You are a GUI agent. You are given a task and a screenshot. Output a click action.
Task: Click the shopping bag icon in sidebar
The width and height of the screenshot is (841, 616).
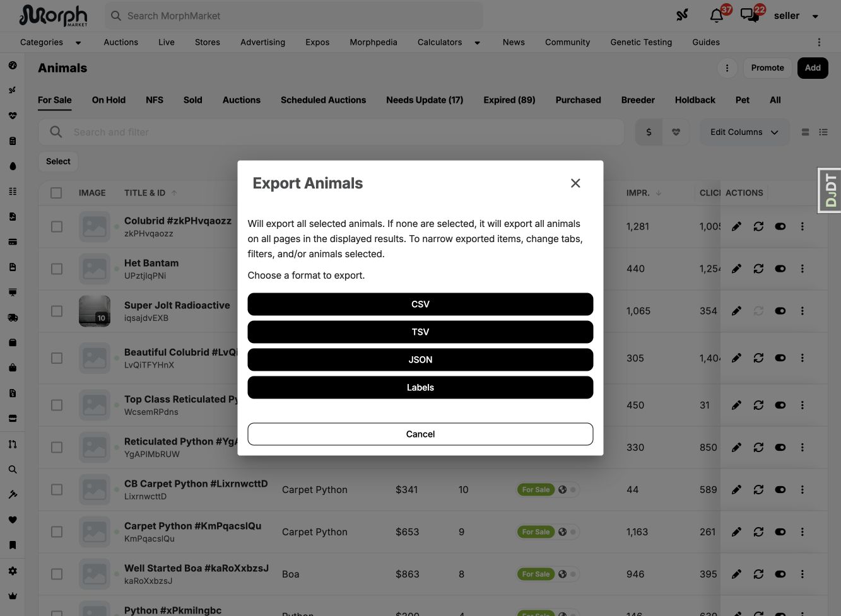13,368
